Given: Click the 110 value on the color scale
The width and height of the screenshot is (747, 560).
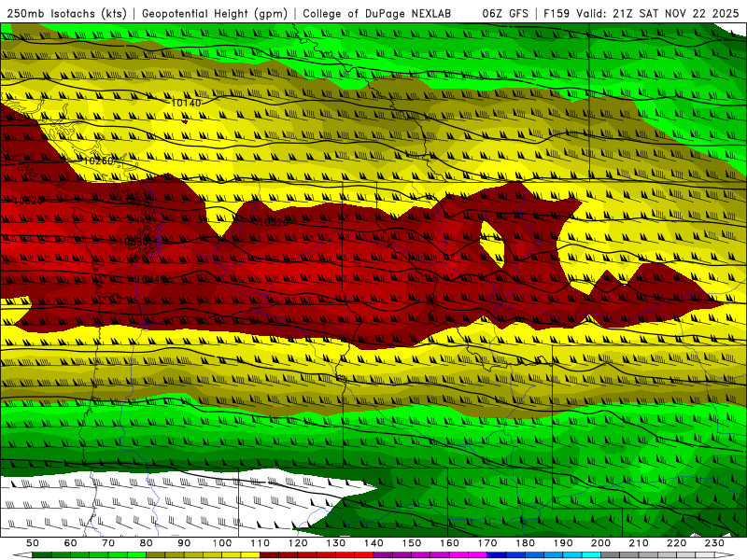Looking at the screenshot, I should click(261, 543).
